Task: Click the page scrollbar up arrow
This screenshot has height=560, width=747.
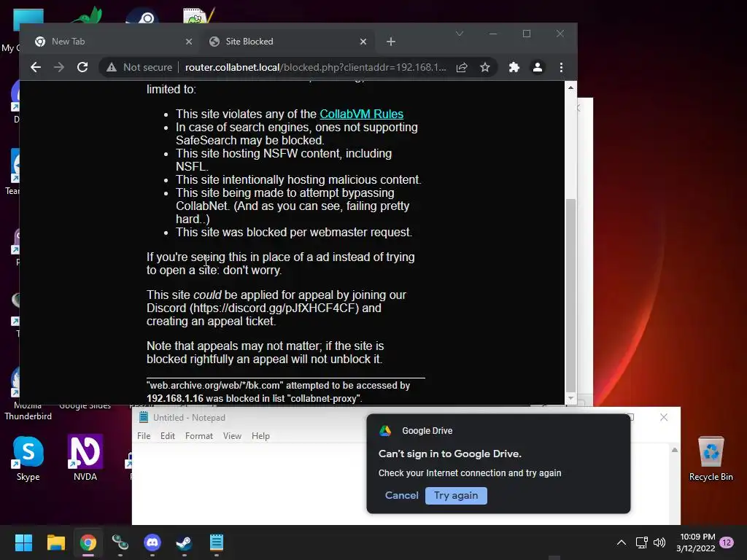Action: (570, 87)
